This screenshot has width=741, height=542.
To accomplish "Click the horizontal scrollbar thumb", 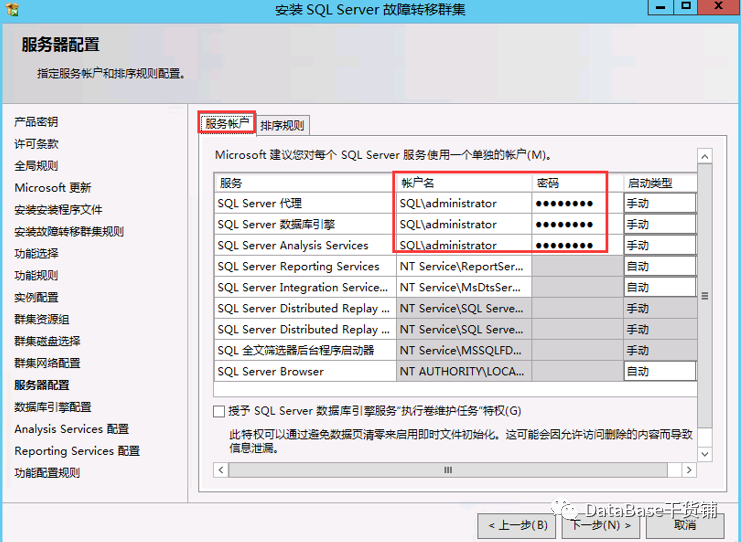I will [x=448, y=470].
